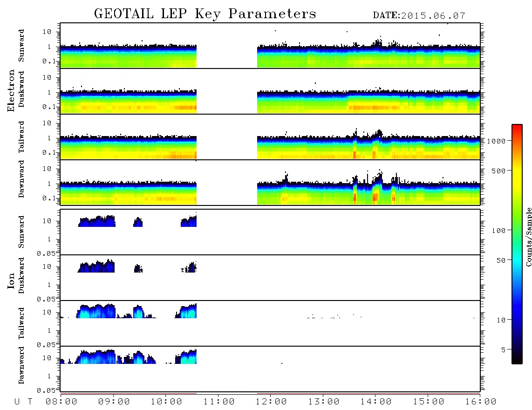Select the Electron Tailward axis label

click(x=21, y=137)
